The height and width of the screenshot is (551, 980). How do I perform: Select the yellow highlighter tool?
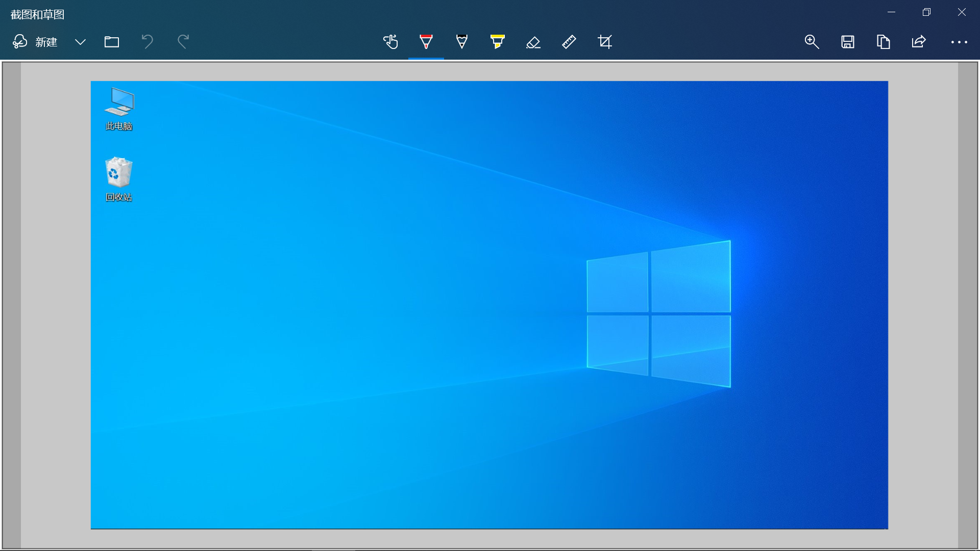(497, 42)
